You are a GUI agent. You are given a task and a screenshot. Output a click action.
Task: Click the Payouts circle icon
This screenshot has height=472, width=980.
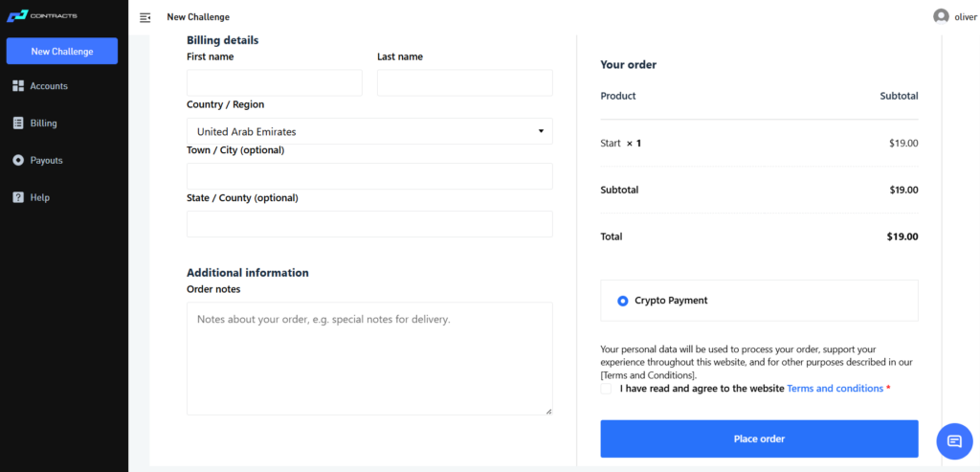[18, 161]
